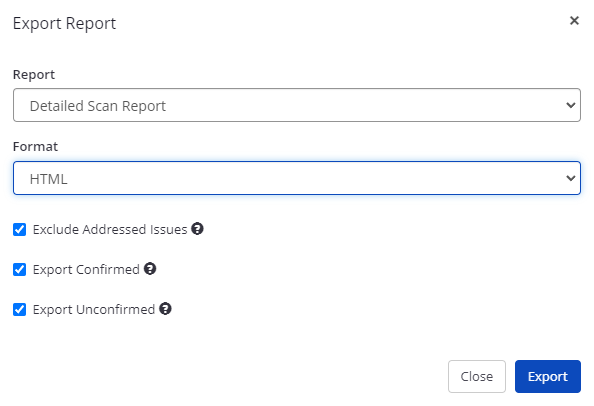Toggle the Export Confirmed checkbox
This screenshot has width=594, height=406.
(19, 270)
